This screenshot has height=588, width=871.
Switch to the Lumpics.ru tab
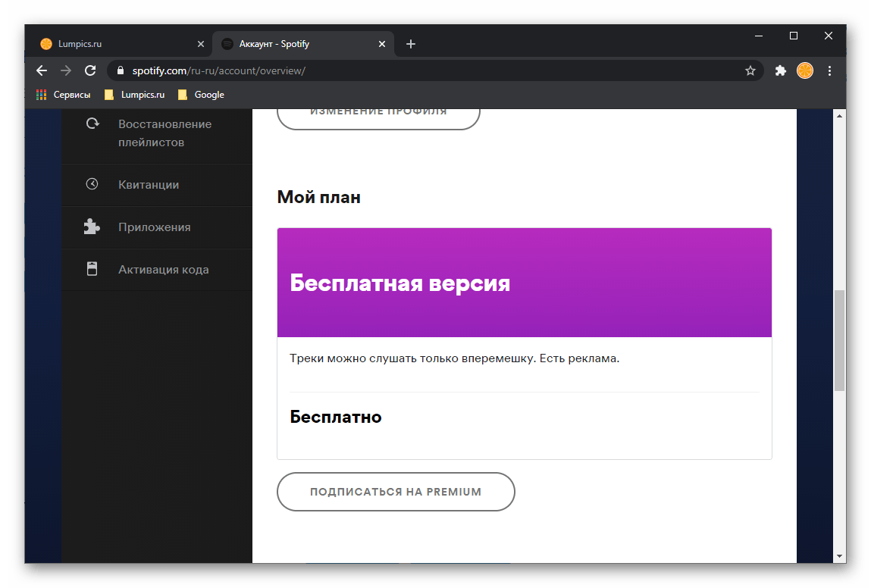[x=114, y=44]
